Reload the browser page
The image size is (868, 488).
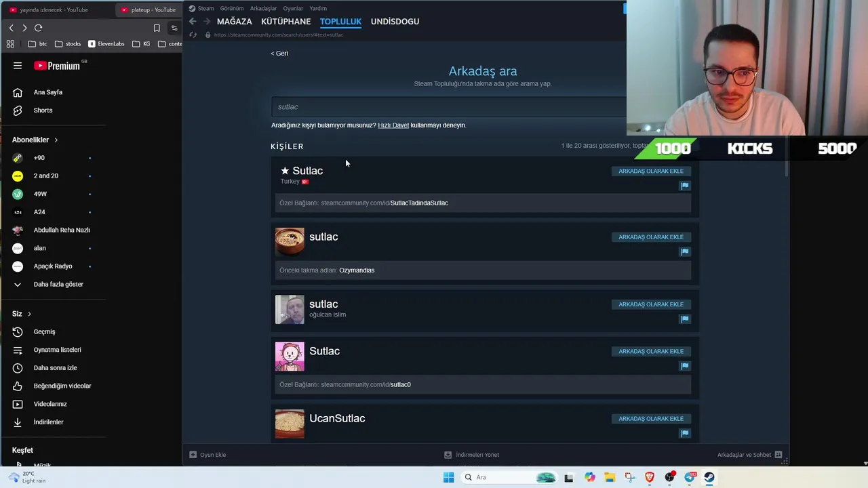coord(38,28)
